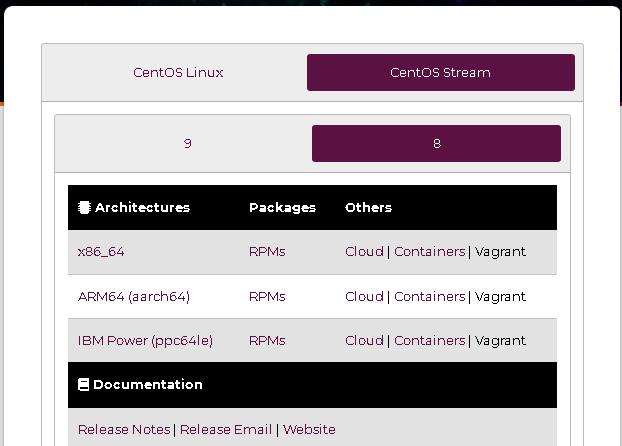This screenshot has height=446, width=622.
Task: Switch to version 9 tab
Action: 187,144
